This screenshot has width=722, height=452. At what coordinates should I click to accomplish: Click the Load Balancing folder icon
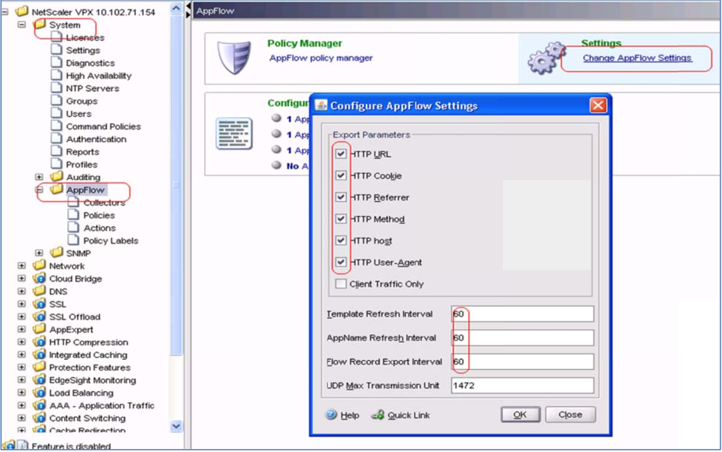[x=39, y=393]
